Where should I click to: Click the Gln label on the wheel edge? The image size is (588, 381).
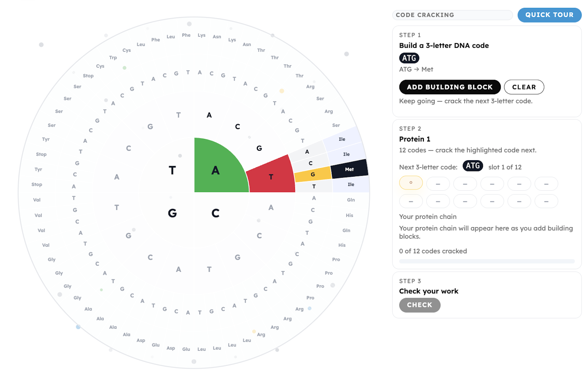tap(351, 199)
